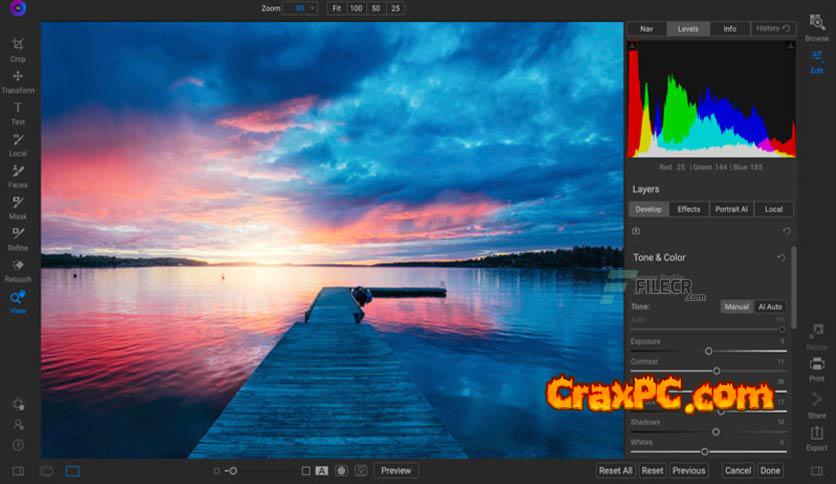
Task: Choose the Local adjustment brush tool
Action: [18, 140]
